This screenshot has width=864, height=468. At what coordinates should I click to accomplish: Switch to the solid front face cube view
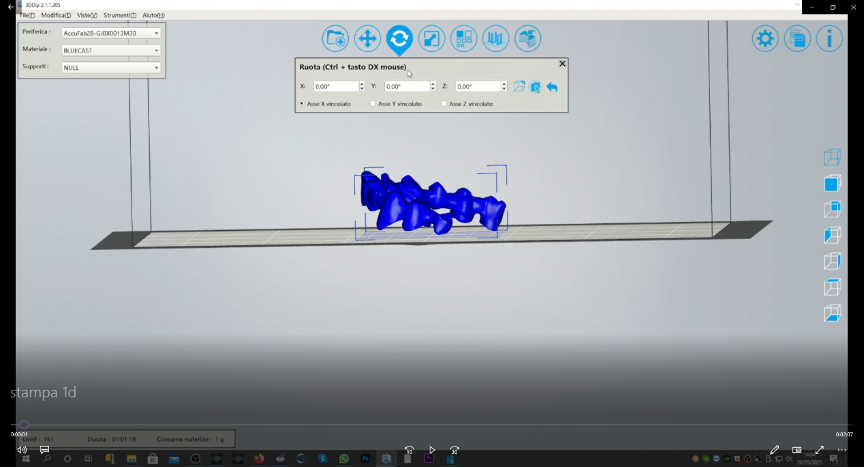pos(832,184)
